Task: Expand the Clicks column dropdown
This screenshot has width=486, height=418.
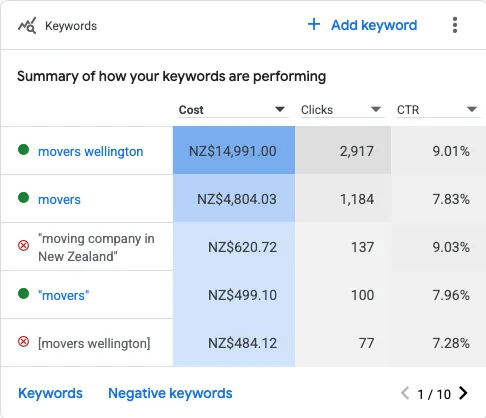Action: coord(376,109)
